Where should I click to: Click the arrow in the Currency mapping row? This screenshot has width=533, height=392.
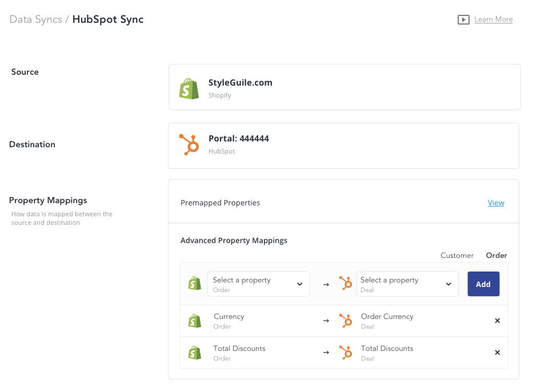click(x=326, y=321)
